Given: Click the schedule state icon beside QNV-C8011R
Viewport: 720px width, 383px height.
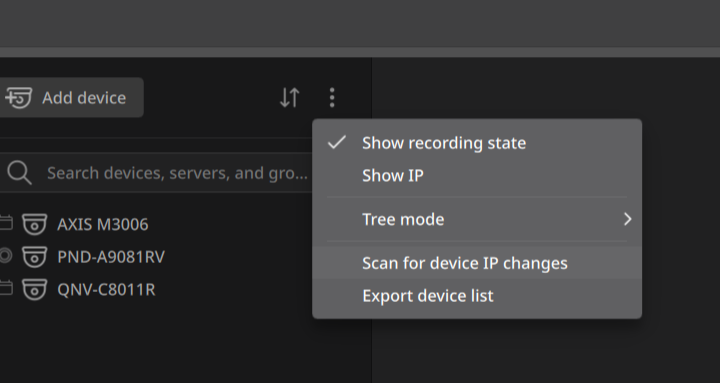Looking at the screenshot, I should (x=6, y=288).
